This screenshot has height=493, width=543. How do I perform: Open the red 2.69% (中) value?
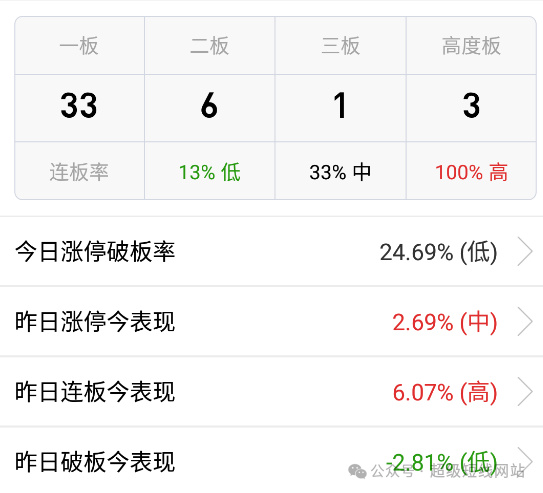click(445, 322)
